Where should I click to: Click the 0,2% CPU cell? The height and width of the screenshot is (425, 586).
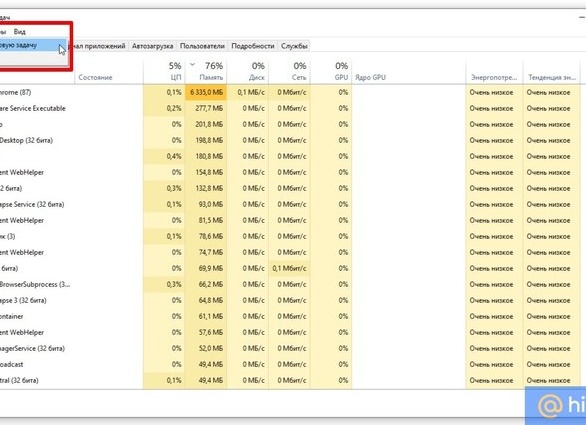[x=164, y=108]
